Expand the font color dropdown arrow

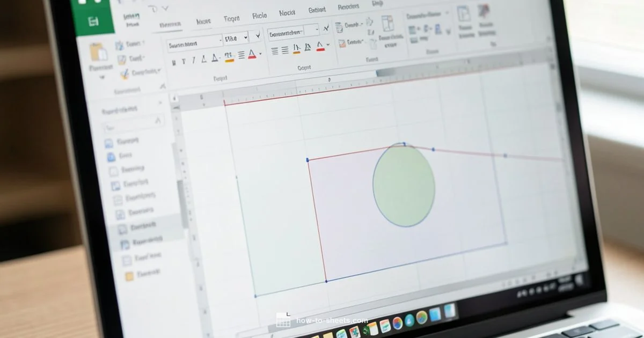(260, 54)
